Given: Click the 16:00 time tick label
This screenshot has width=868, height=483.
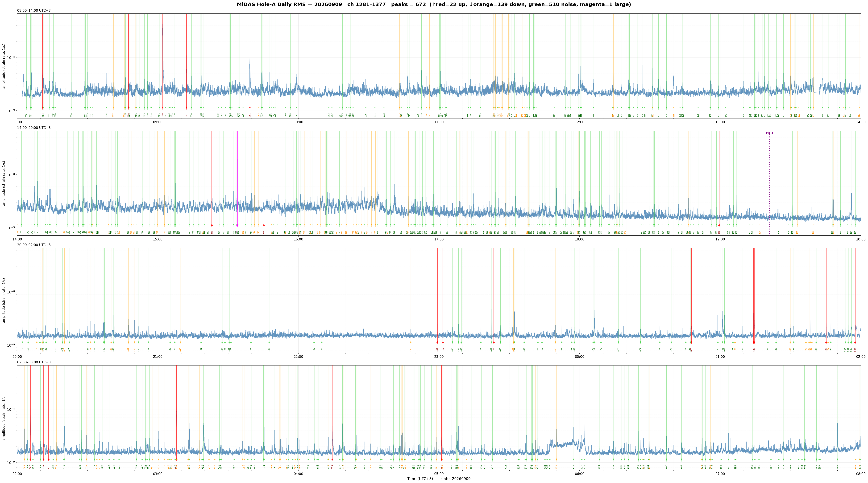Looking at the screenshot, I should (x=298, y=239).
